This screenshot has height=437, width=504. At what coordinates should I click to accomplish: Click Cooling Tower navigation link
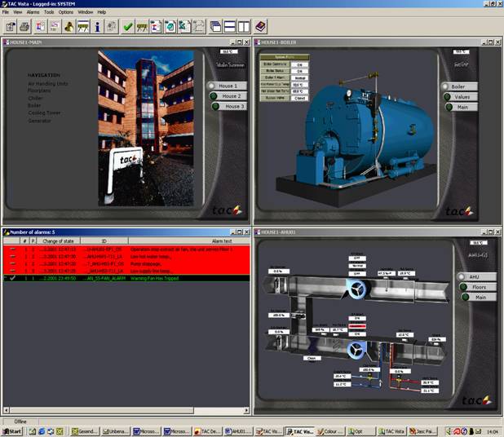[x=44, y=113]
